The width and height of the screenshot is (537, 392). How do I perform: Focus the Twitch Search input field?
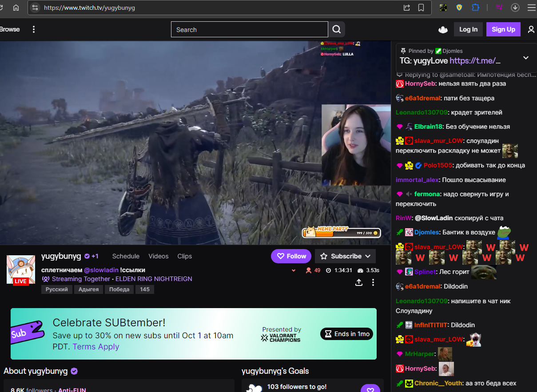pyautogui.click(x=249, y=29)
